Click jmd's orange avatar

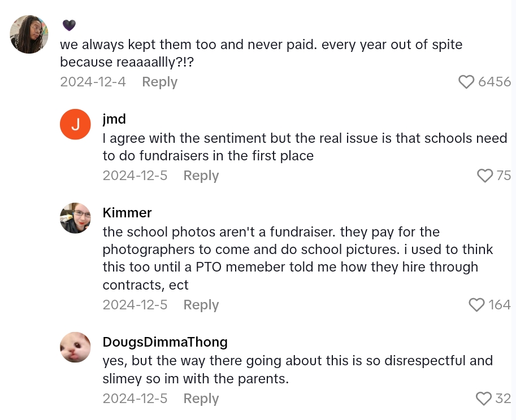click(x=75, y=124)
